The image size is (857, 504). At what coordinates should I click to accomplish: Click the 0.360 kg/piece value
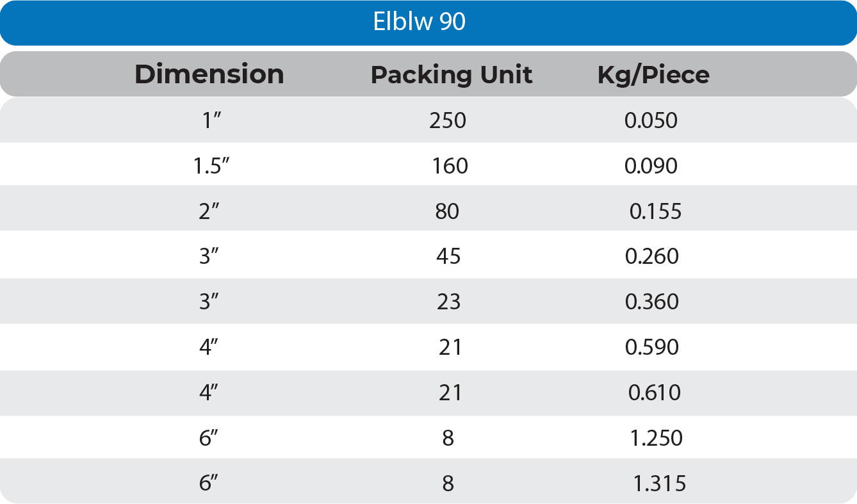[651, 302]
